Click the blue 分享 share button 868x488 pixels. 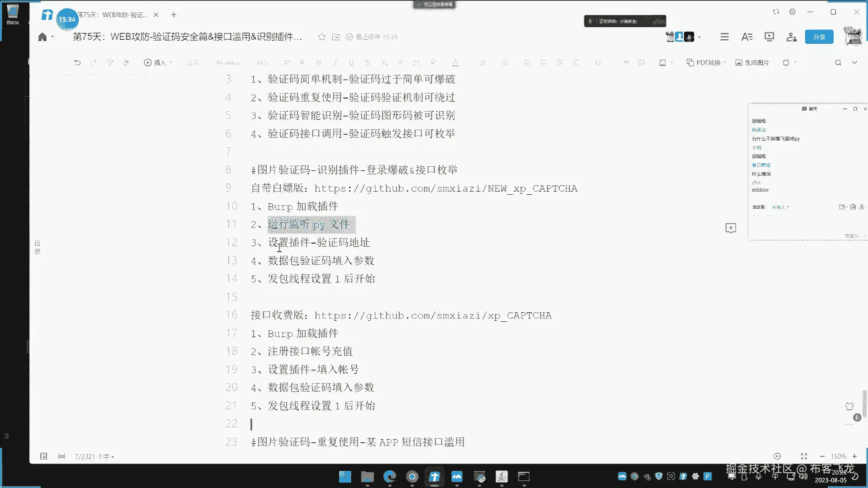pyautogui.click(x=819, y=37)
